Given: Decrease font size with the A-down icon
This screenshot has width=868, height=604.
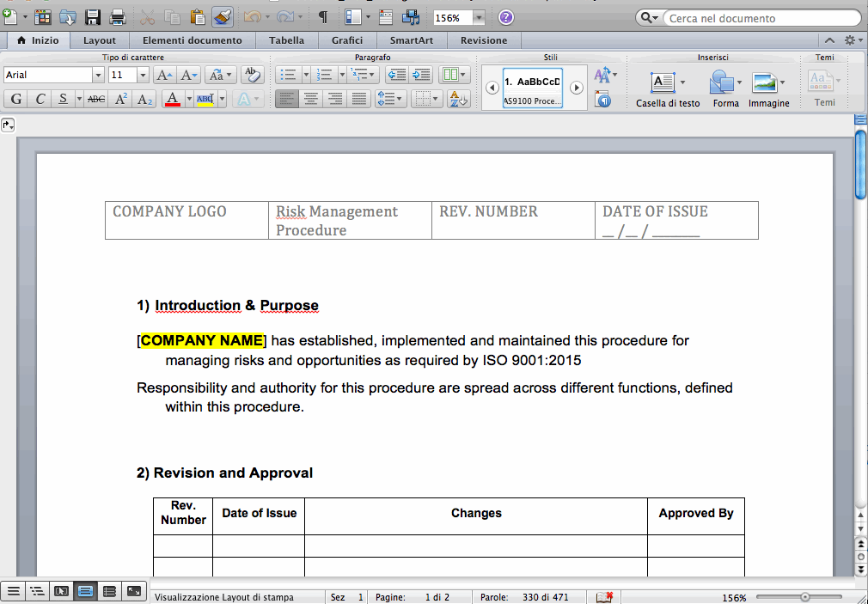Looking at the screenshot, I should pos(189,75).
